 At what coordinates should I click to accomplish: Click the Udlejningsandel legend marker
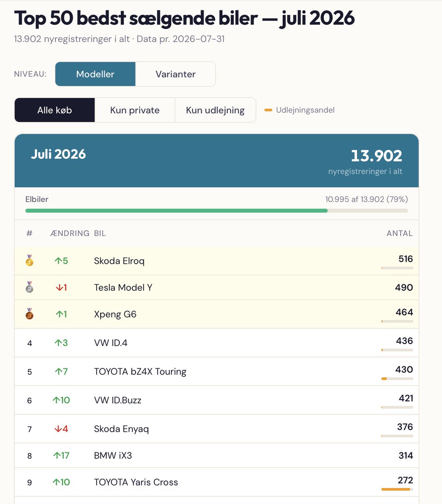click(x=268, y=110)
